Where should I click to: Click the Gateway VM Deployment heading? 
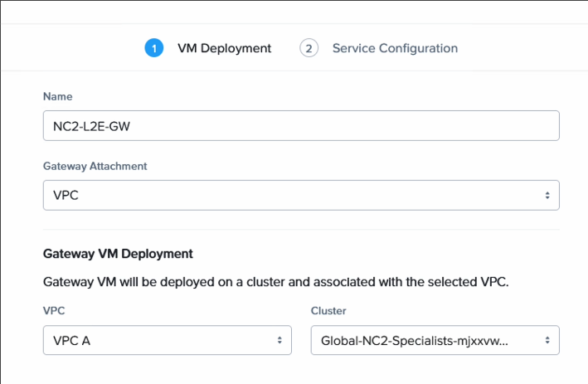click(x=118, y=254)
